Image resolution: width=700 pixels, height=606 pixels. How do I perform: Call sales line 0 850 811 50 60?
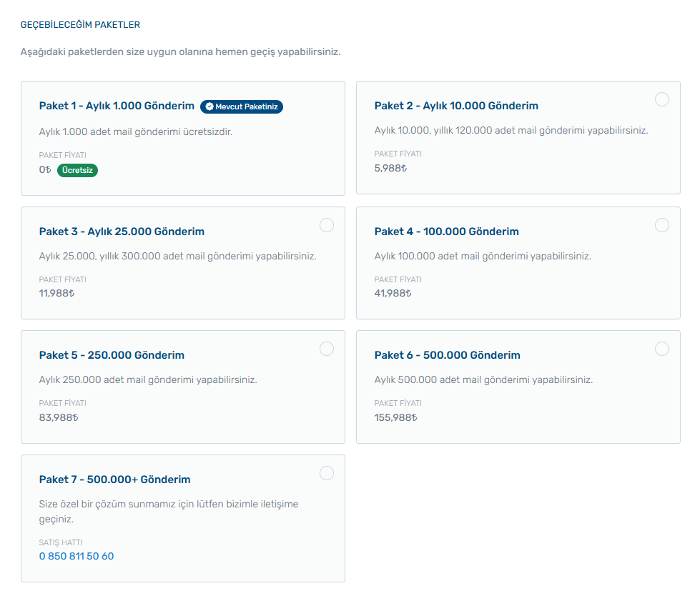pyautogui.click(x=77, y=556)
